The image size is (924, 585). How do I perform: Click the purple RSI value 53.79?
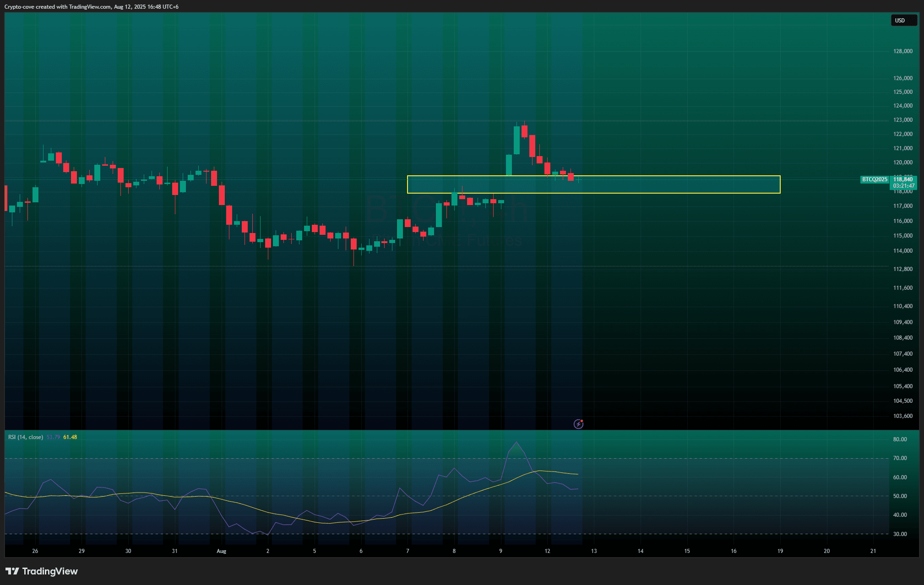pyautogui.click(x=53, y=437)
